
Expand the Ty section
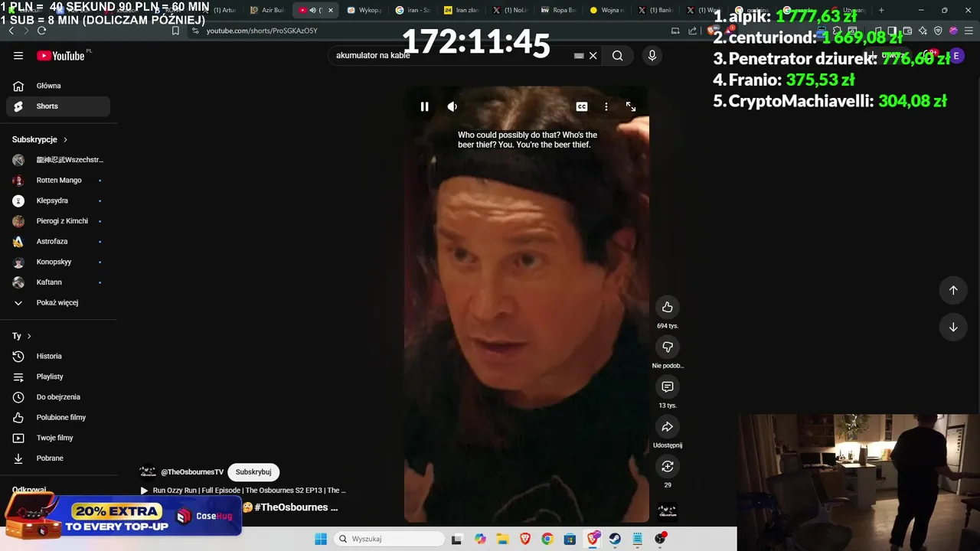tap(21, 336)
